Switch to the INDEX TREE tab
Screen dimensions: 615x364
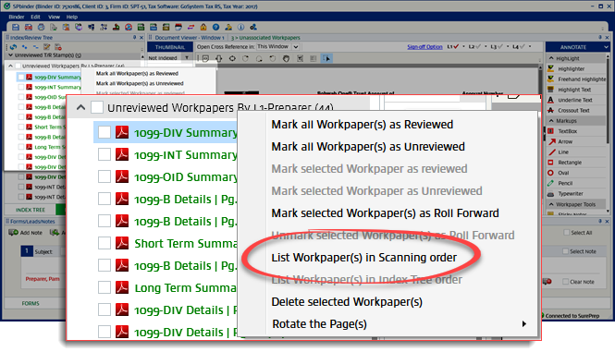pos(31,210)
